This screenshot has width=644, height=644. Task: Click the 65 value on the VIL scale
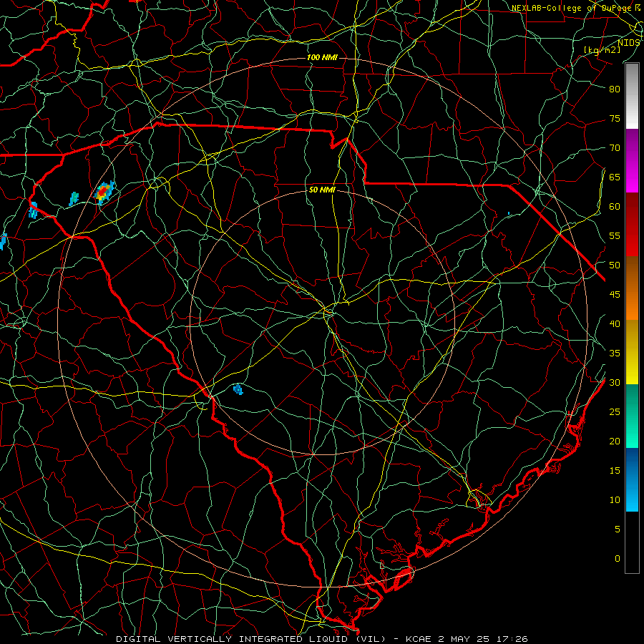(x=615, y=177)
